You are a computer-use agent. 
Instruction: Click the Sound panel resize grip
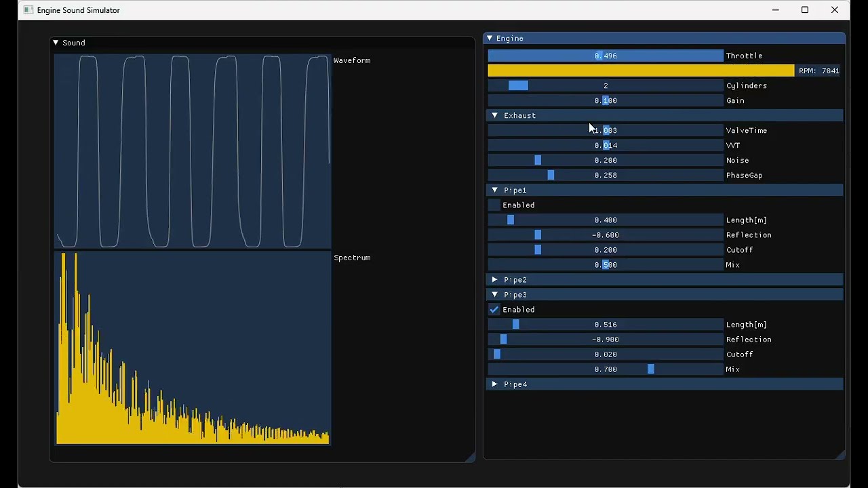[470, 457]
